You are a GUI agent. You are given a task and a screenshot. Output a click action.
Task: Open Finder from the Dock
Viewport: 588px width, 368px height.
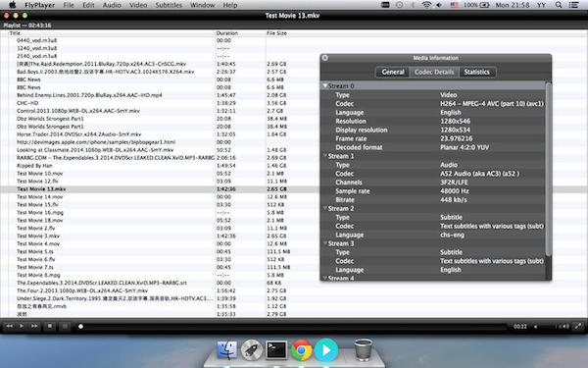(x=227, y=350)
